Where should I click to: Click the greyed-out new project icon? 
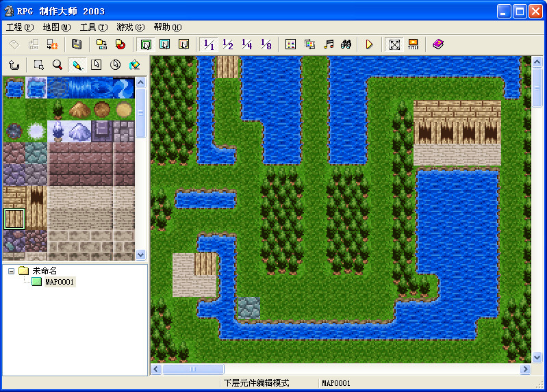click(14, 44)
